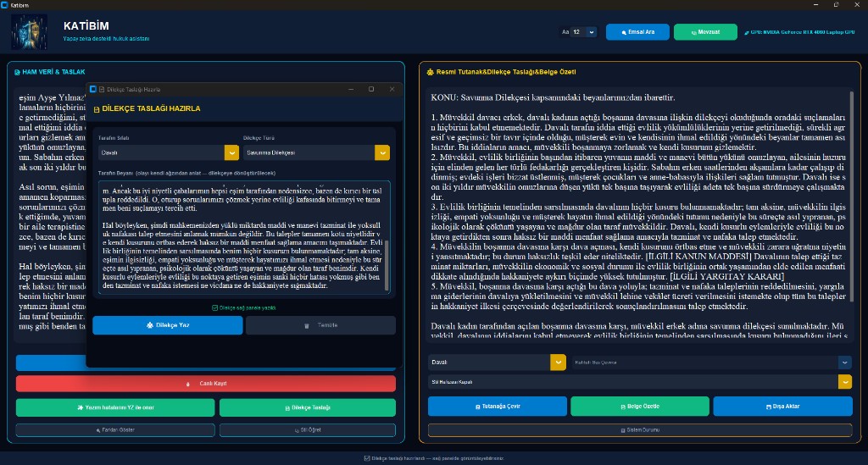Click Yazım hatalarını YZ ile onar button
Screen dimensions: 868x465
click(115, 407)
